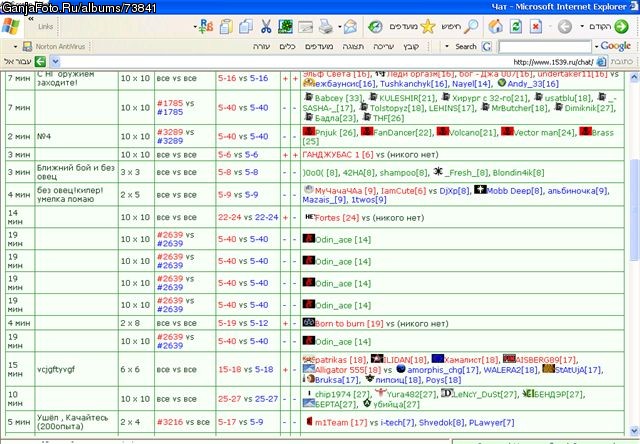This screenshot has width=640, height=444.
Task: Click the green Go (עבור אל) arrow
Action: (x=40, y=62)
